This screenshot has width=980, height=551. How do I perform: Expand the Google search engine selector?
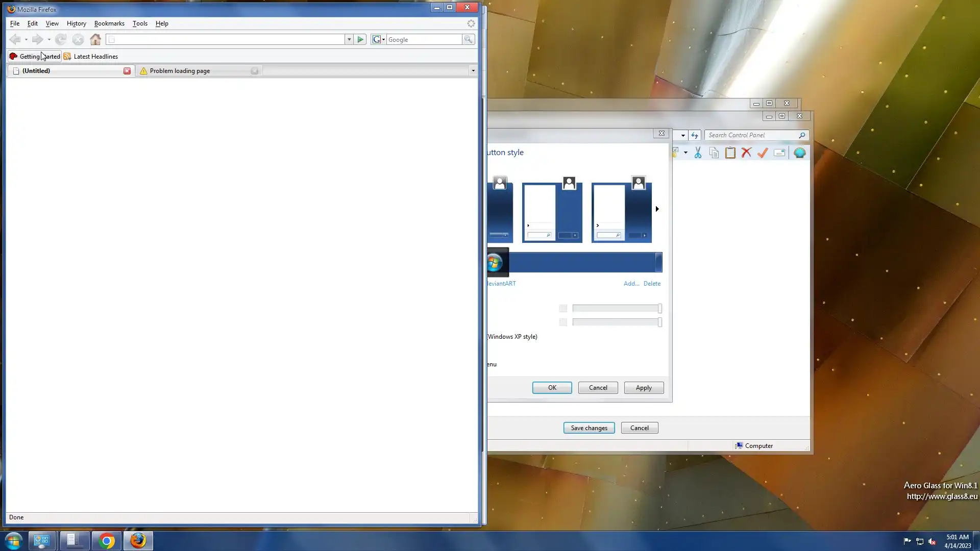pos(379,39)
